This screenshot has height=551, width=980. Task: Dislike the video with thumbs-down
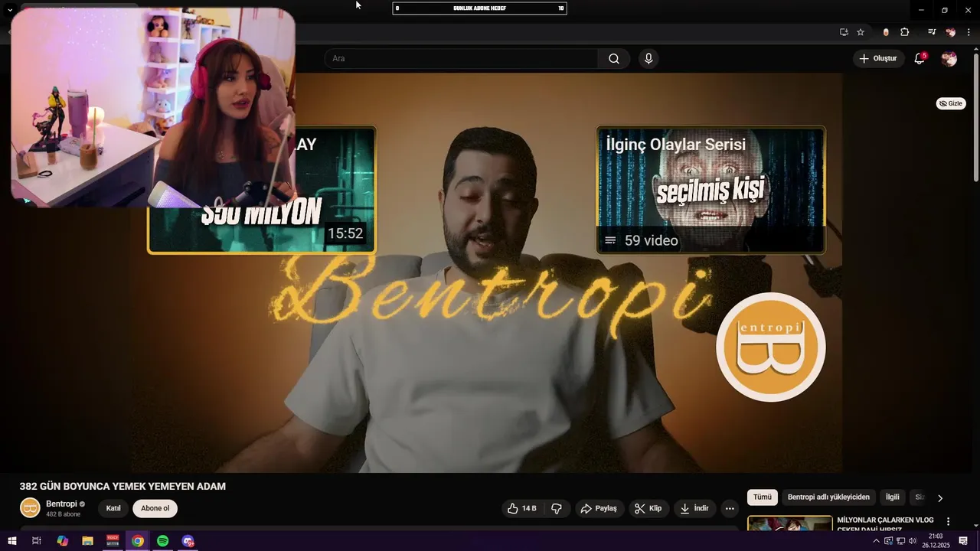point(557,509)
